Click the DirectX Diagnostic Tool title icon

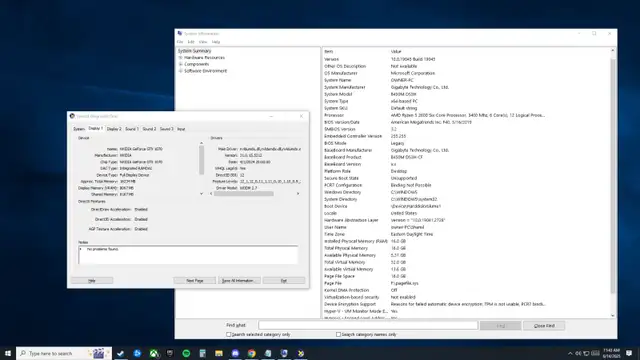coord(72,116)
